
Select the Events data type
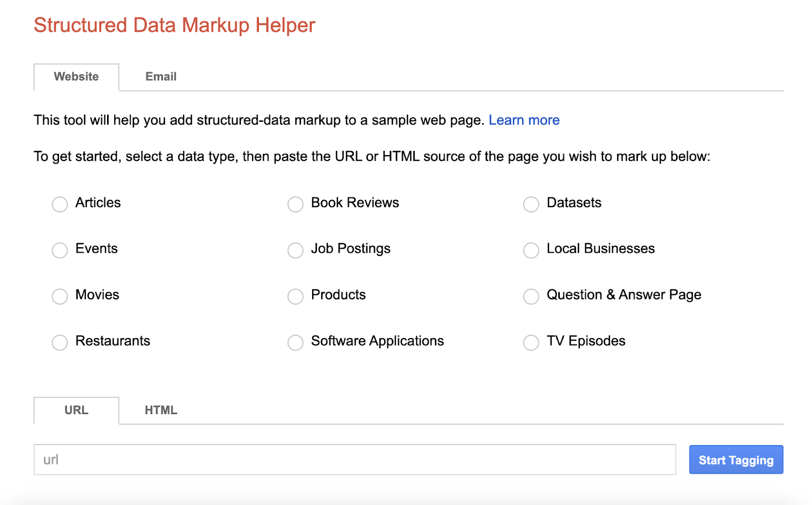(x=59, y=250)
